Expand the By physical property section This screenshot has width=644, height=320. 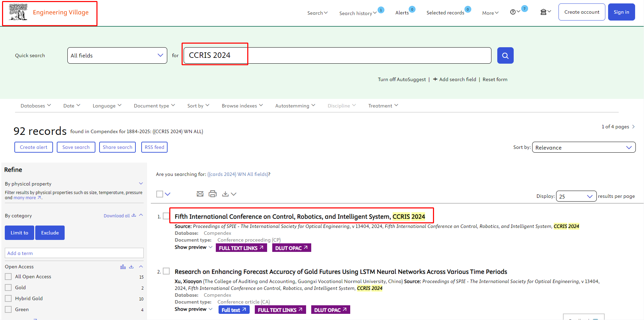click(x=141, y=184)
